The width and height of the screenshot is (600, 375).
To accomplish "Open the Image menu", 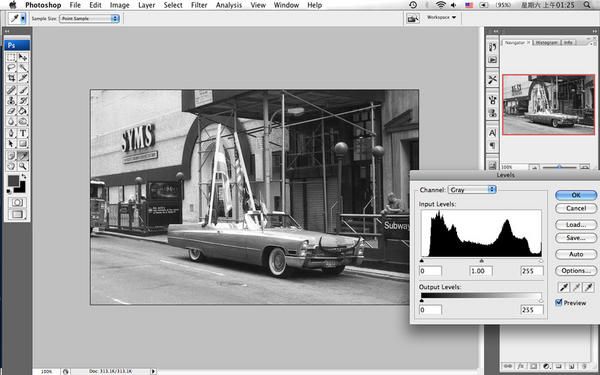I will [119, 5].
